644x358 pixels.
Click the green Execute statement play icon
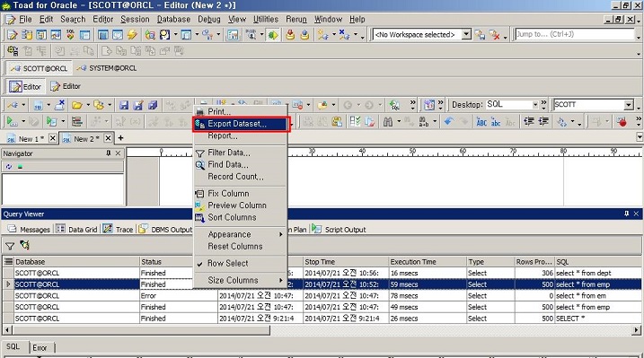tap(12, 121)
